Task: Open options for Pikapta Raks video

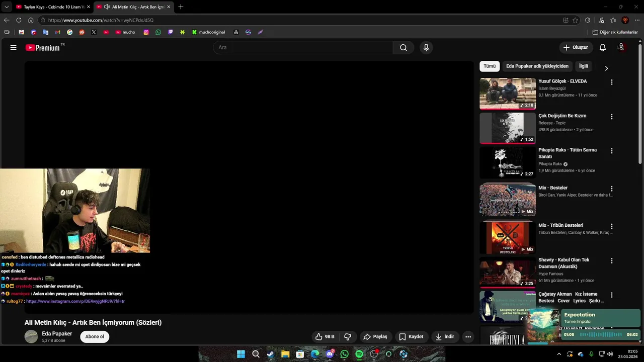Action: click(612, 151)
